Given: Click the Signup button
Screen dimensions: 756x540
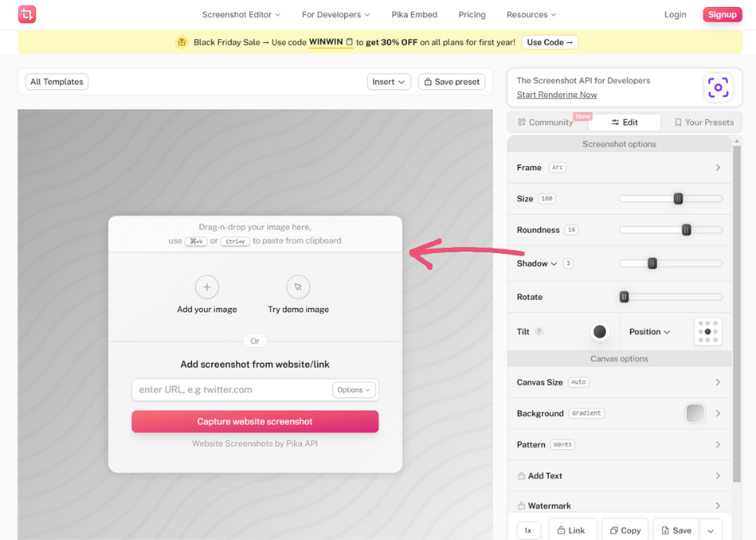Looking at the screenshot, I should 721,14.
